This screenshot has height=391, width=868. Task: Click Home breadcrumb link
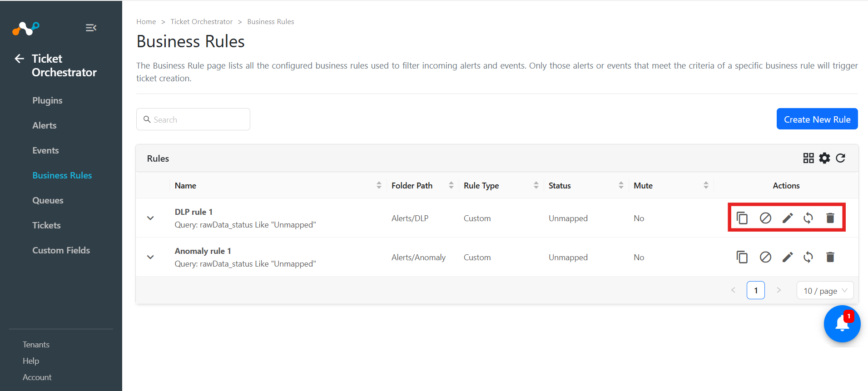(x=146, y=21)
